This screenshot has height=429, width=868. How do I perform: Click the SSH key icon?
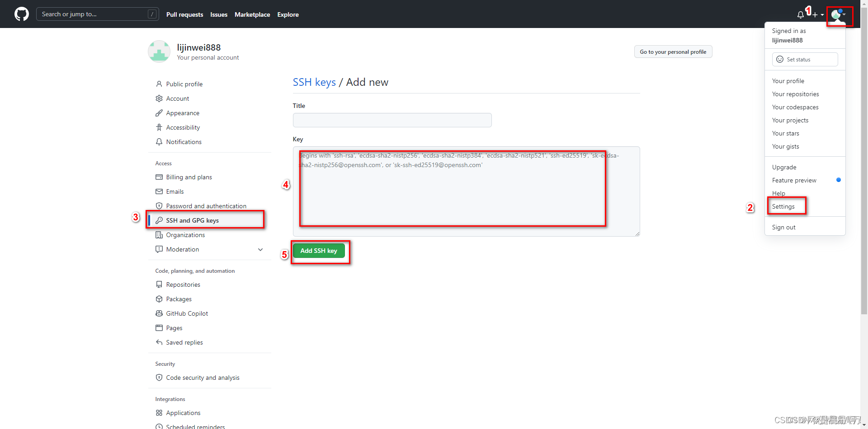pyautogui.click(x=159, y=220)
